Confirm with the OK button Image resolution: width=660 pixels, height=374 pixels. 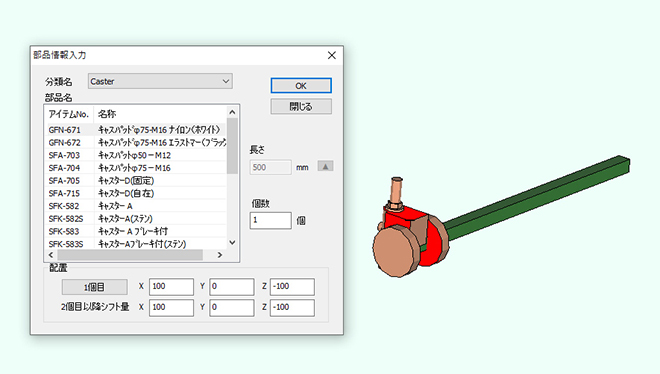(x=301, y=86)
